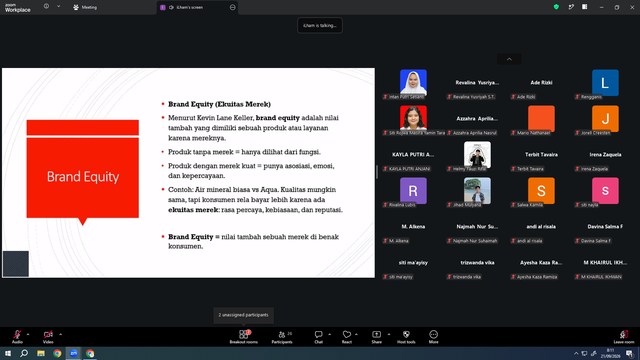Image resolution: width=640 pixels, height=360 pixels.
Task: Select Terbit Tavaira participant tile
Action: (x=541, y=155)
